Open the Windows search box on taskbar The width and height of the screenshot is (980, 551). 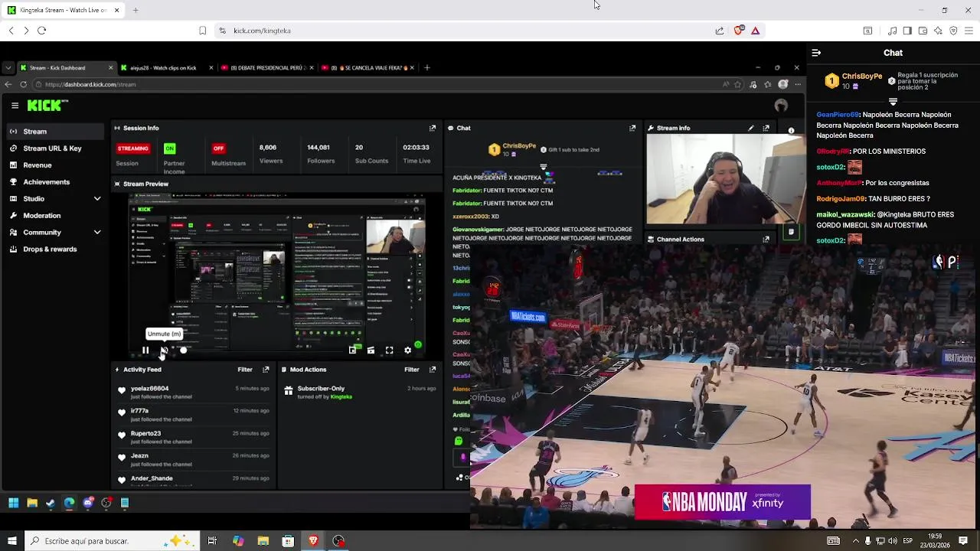112,541
